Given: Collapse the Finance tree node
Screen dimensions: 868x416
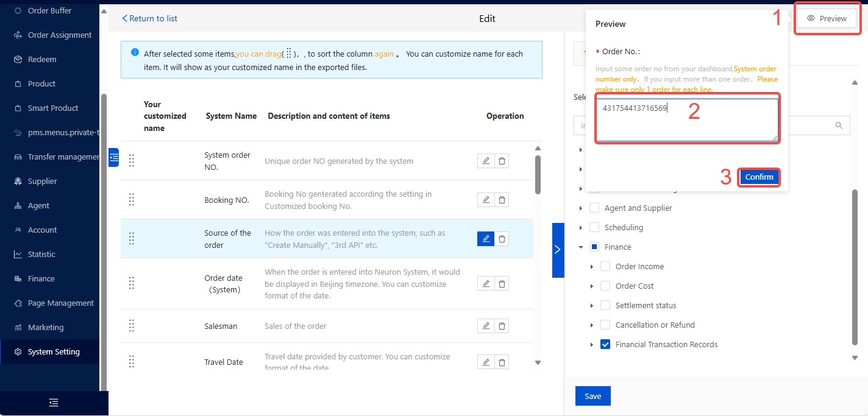Looking at the screenshot, I should pos(580,247).
